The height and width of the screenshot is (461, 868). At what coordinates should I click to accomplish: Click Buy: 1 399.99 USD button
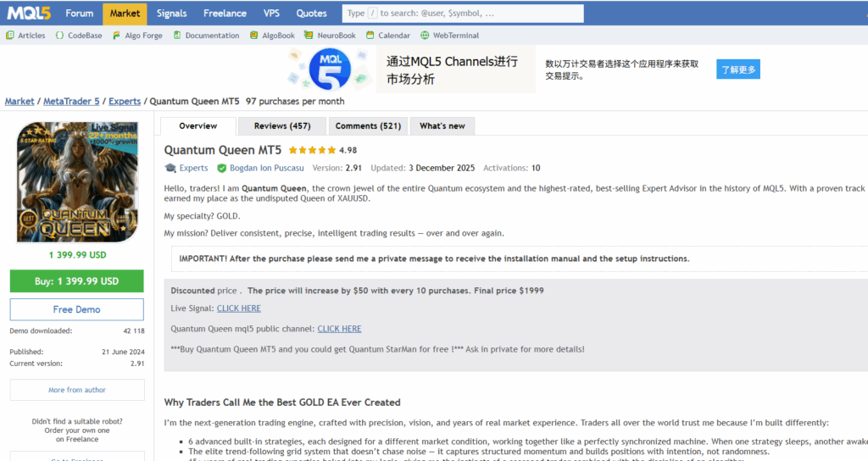point(77,281)
